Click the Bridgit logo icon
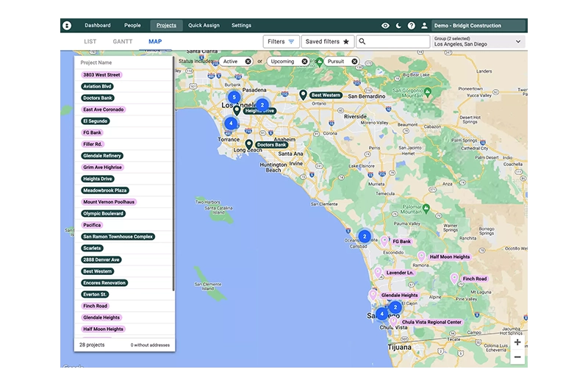This screenshot has height=386, width=588. [67, 26]
